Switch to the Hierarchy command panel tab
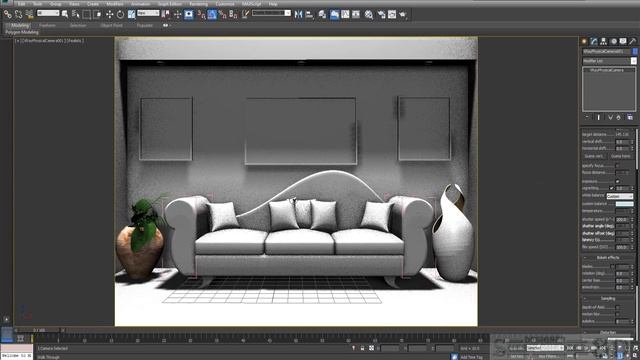Screen dimensions: 640x360 [603, 41]
